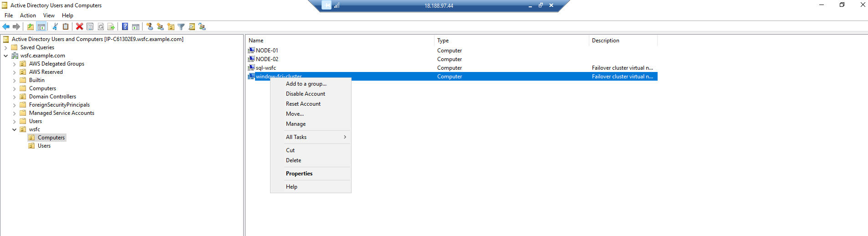This screenshot has width=868, height=236.
Task: Expand Builtin tree node
Action: pos(14,80)
